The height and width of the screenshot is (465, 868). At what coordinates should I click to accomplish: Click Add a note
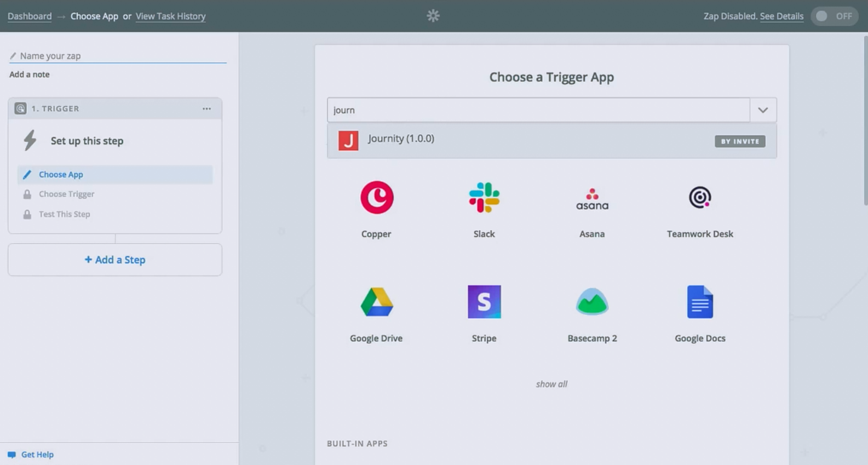coord(30,74)
